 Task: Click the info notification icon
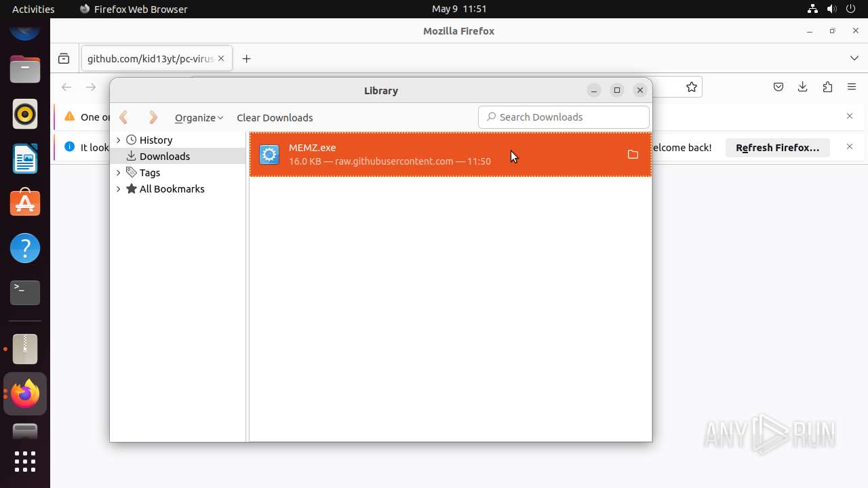click(x=69, y=147)
